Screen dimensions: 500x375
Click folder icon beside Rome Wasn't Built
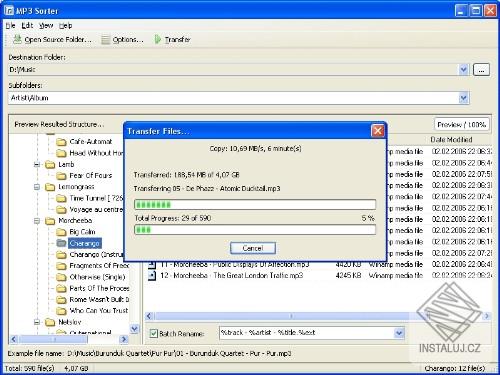pyautogui.click(x=61, y=300)
